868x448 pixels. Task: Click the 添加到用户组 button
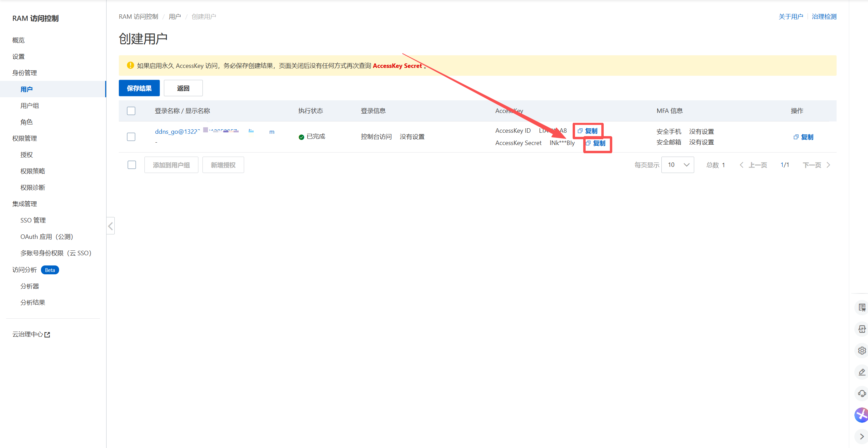click(x=171, y=165)
